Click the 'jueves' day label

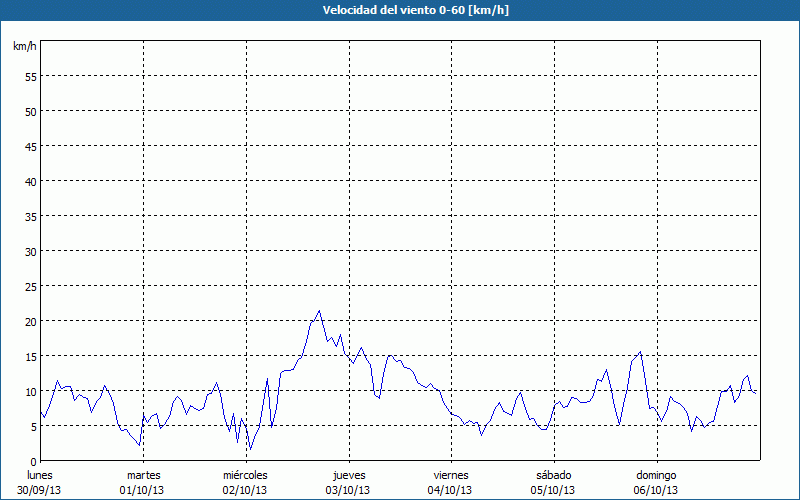[x=348, y=475]
